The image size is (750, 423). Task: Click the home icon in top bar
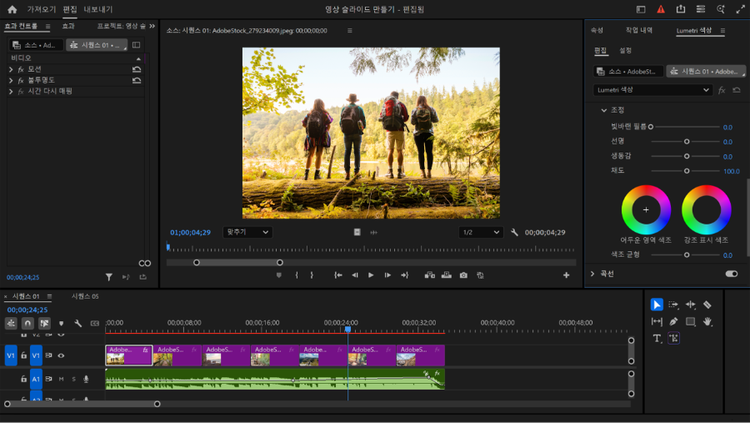[11, 9]
